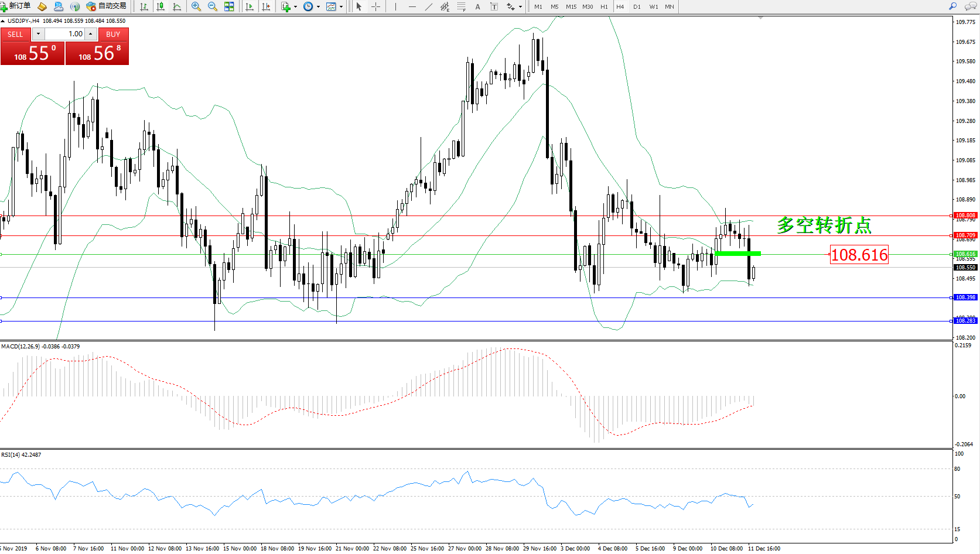Select the horizontal line tool
980x554 pixels.
pyautogui.click(x=412, y=6)
